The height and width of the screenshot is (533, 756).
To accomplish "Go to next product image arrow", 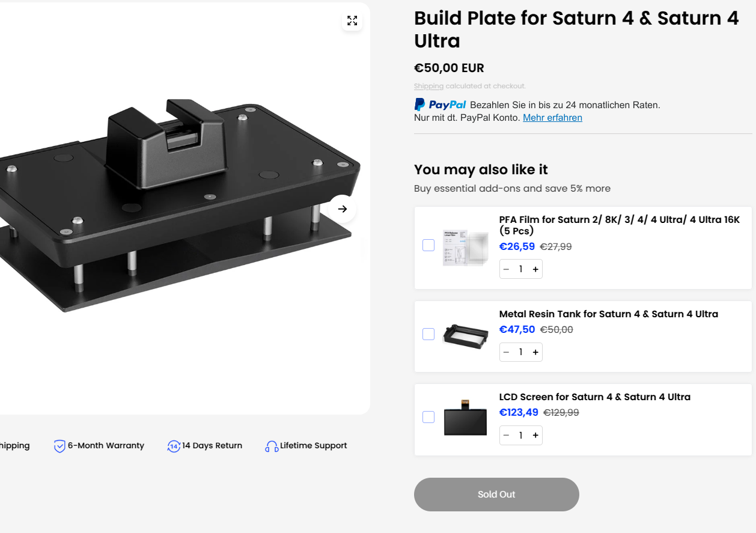I will coord(343,209).
